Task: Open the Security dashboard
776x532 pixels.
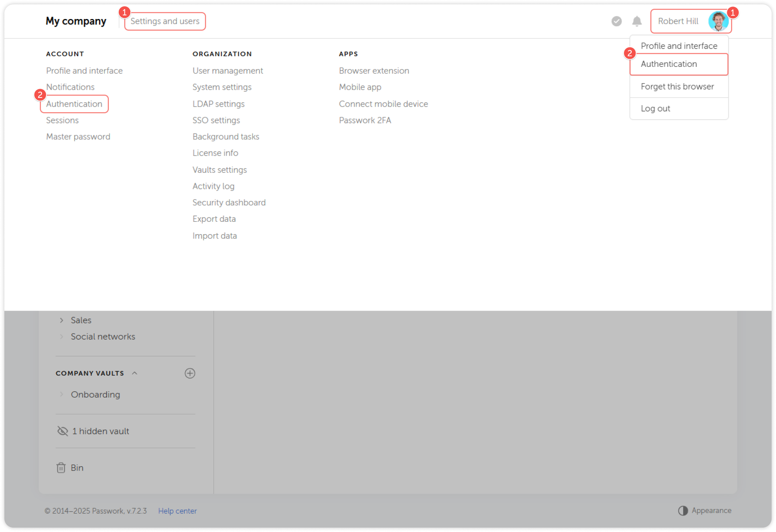Action: pos(229,202)
